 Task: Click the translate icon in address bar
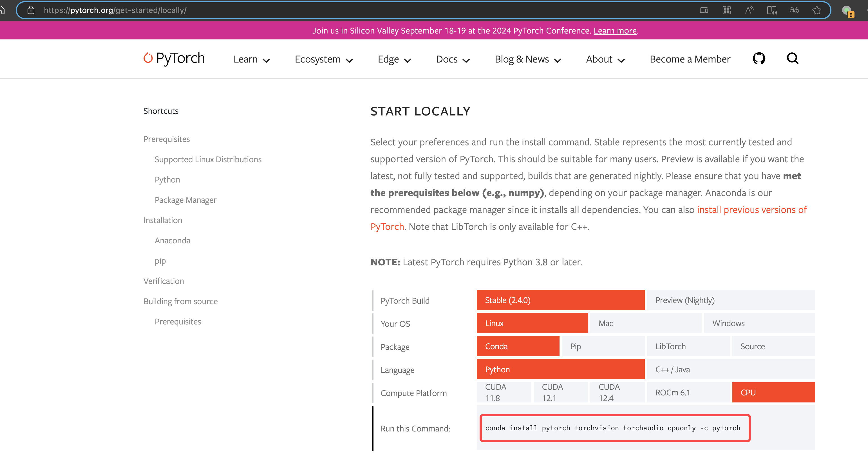(794, 10)
